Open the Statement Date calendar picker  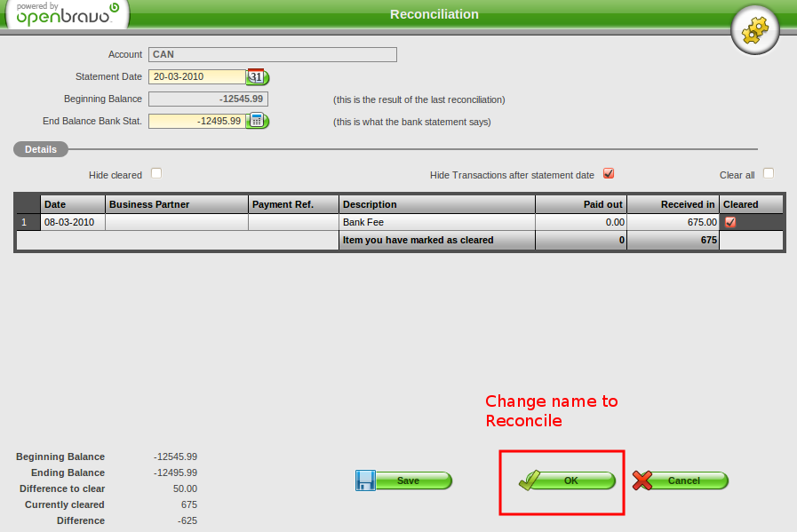[x=257, y=76]
